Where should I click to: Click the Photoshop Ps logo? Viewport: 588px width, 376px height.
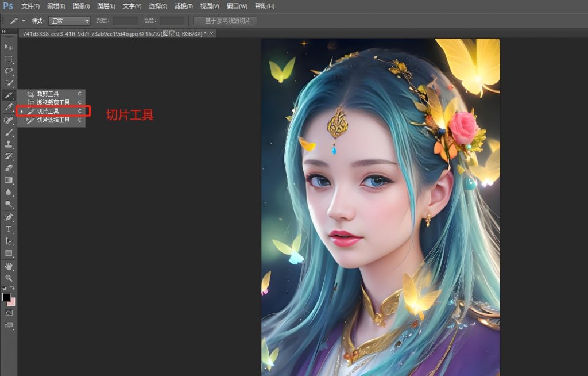tap(7, 6)
